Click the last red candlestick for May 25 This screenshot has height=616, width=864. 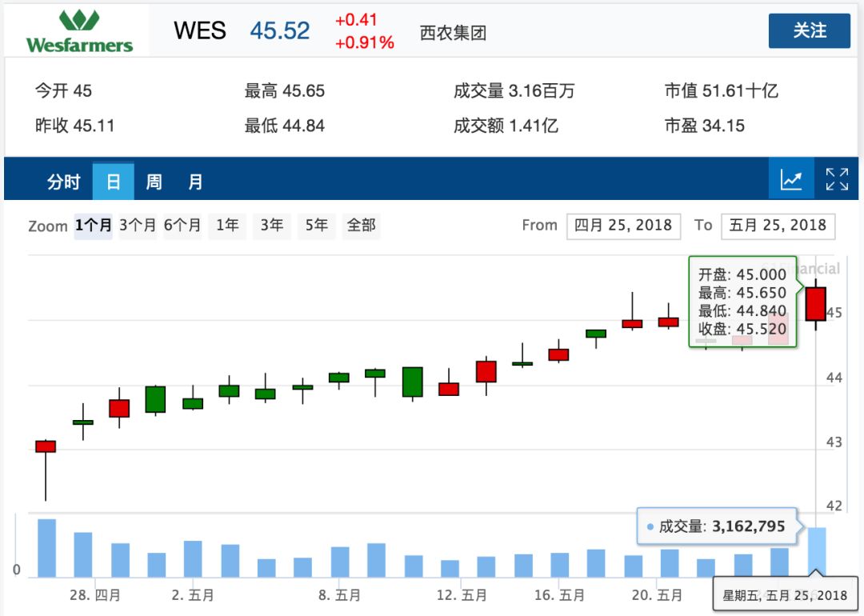tap(815, 304)
